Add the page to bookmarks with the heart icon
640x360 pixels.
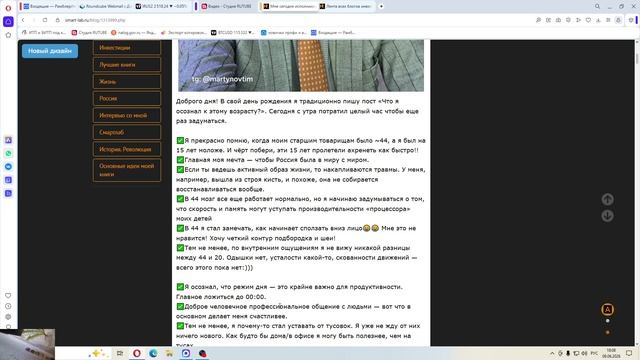[x=588, y=20]
